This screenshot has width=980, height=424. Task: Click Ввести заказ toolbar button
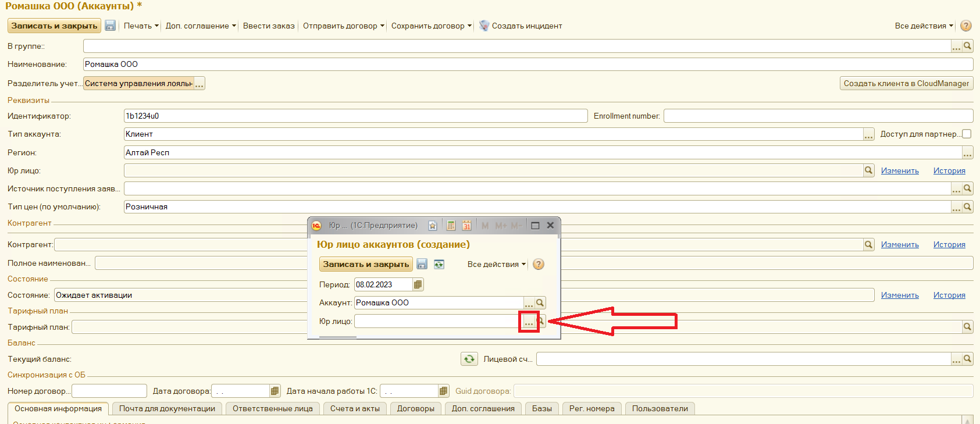269,26
